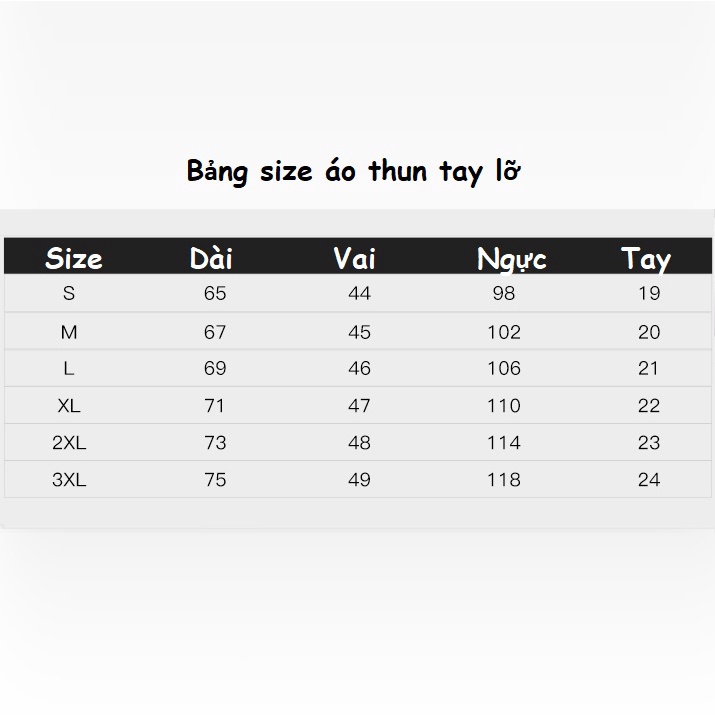The image size is (715, 715).
Task: Select the "Dài" column header
Action: 211,259
